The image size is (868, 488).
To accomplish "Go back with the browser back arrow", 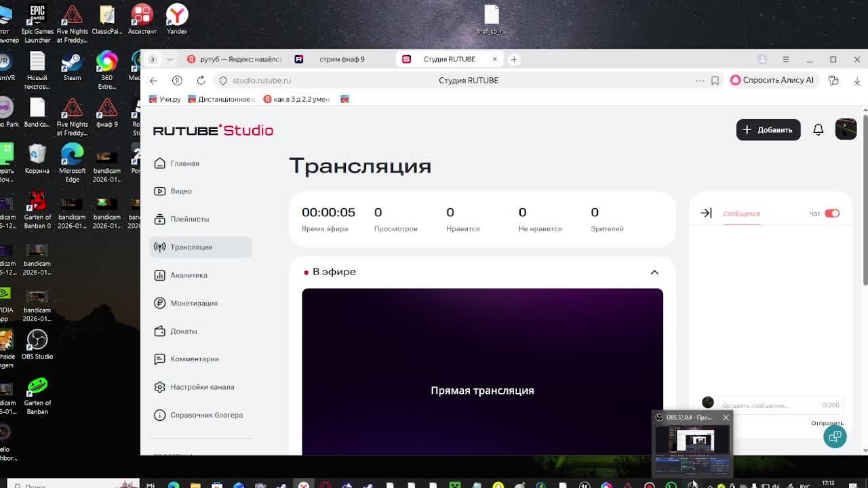I will tap(153, 80).
